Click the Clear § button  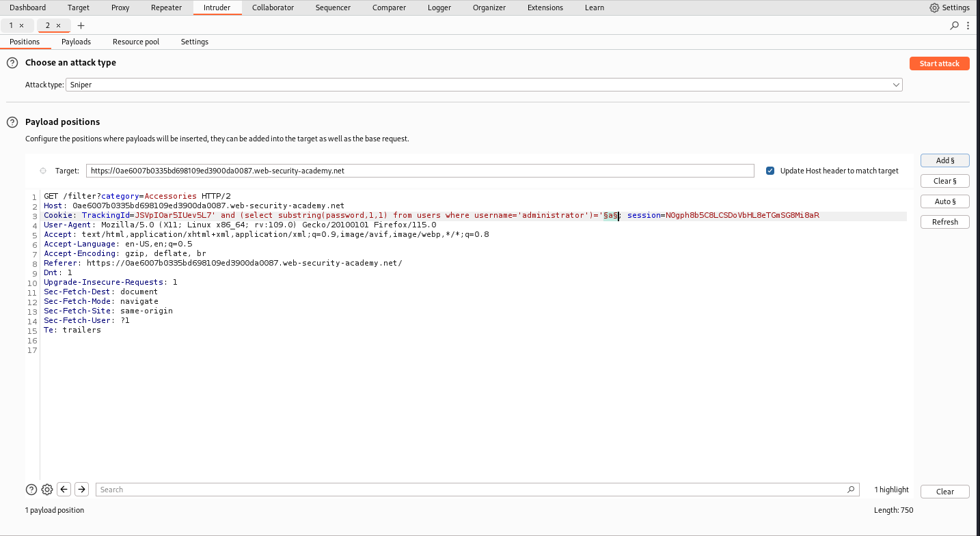(944, 181)
